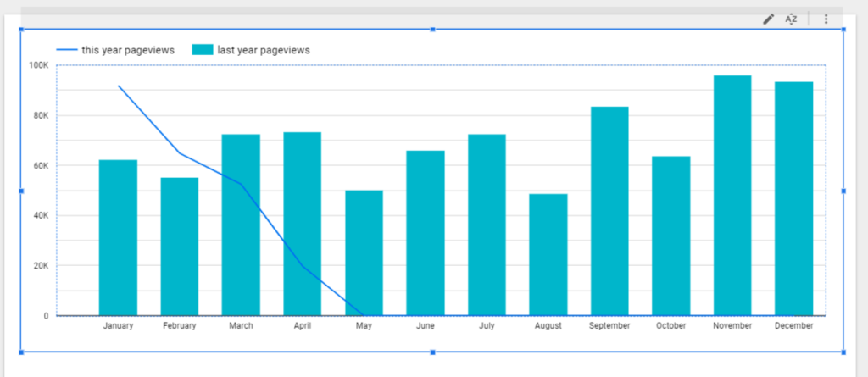Click the December bar
This screenshot has width=868, height=377.
794,198
